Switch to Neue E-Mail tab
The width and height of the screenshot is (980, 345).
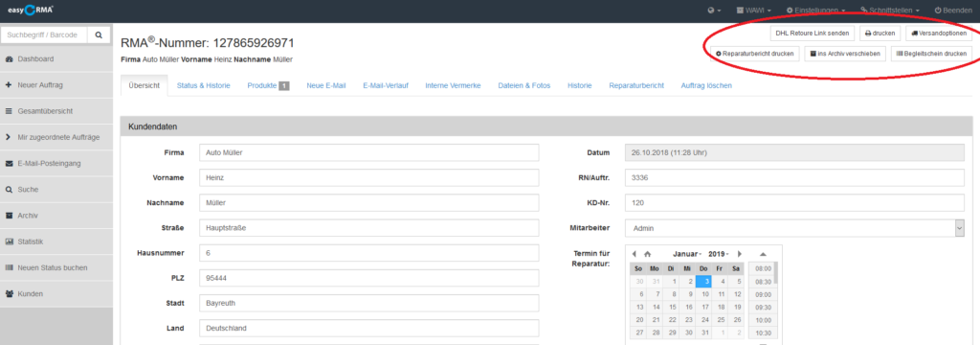pyautogui.click(x=325, y=86)
